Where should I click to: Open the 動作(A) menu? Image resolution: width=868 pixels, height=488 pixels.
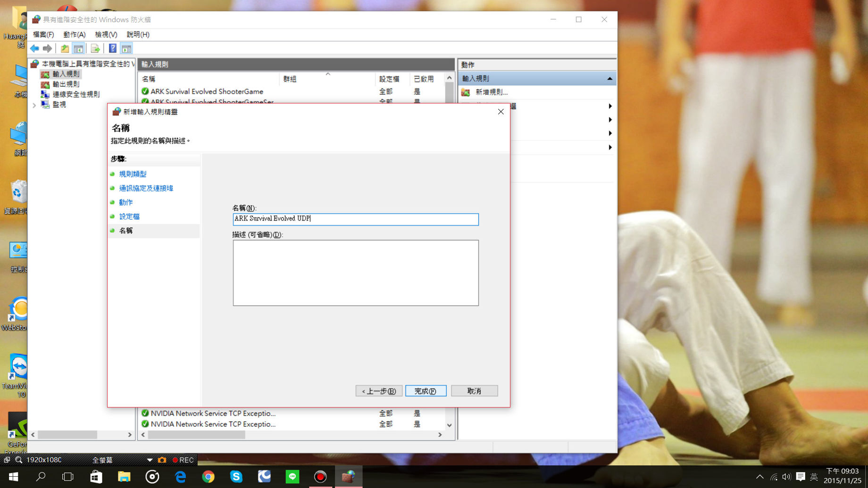(x=75, y=34)
